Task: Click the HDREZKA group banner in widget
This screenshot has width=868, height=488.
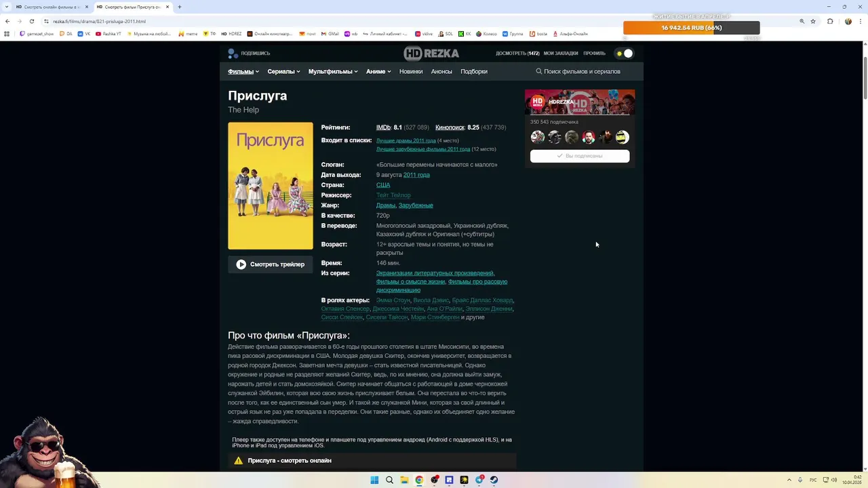Action: coord(580,102)
